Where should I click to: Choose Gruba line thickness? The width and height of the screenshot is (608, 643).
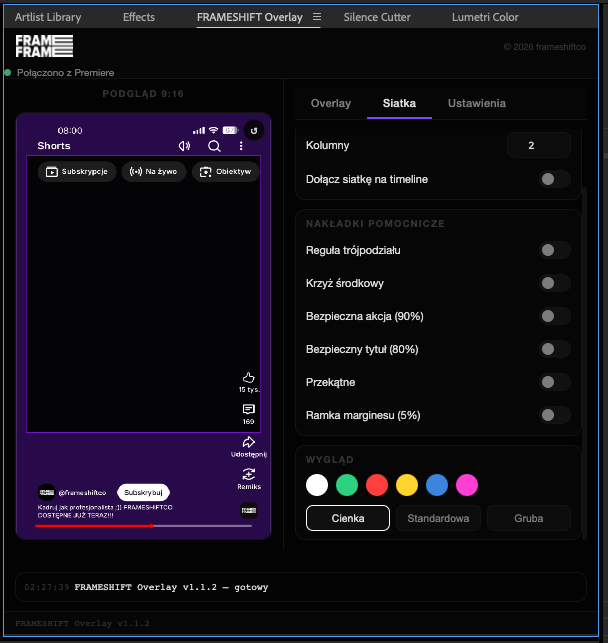(x=529, y=518)
